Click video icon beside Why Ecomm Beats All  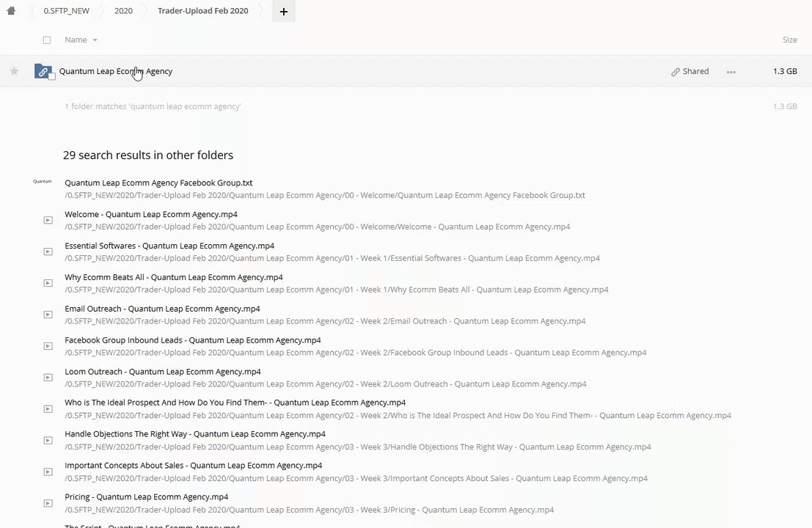click(48, 283)
